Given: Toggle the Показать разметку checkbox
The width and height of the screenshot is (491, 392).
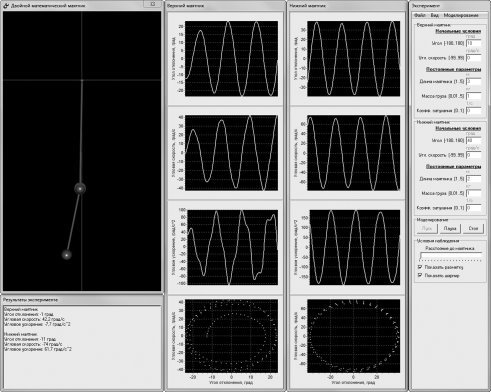Looking at the screenshot, I should [x=420, y=267].
